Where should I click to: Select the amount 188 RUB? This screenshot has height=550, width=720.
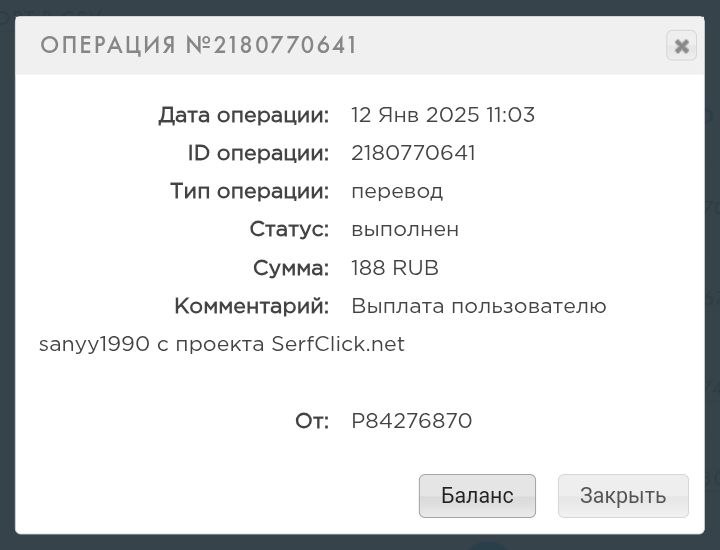pos(395,268)
